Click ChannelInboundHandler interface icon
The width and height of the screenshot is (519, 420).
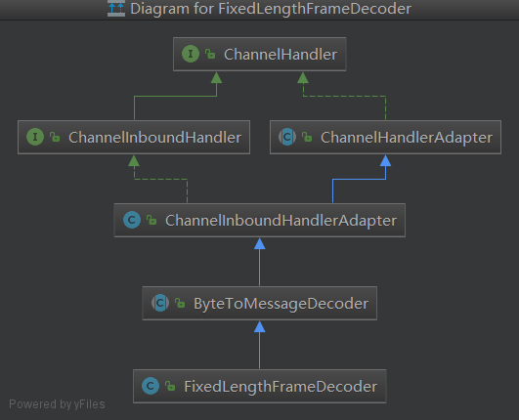35,137
